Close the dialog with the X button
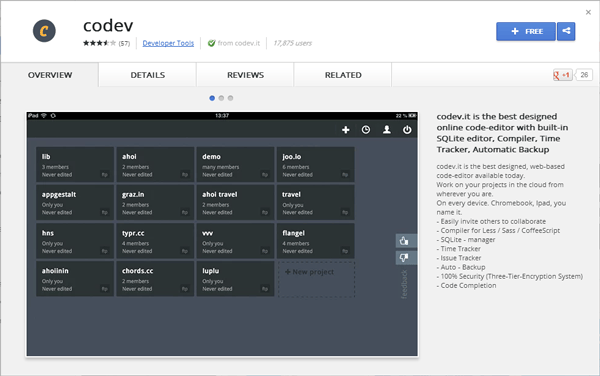Image resolution: width=600 pixels, height=376 pixels. [588, 12]
